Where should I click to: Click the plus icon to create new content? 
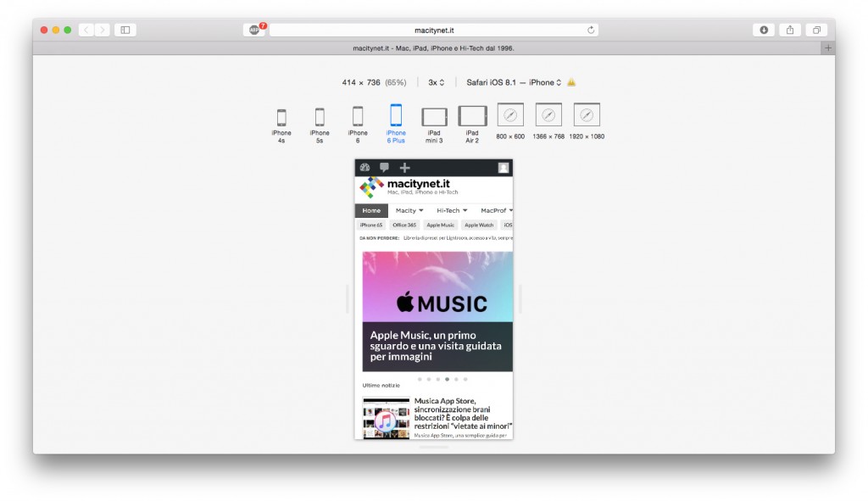404,168
